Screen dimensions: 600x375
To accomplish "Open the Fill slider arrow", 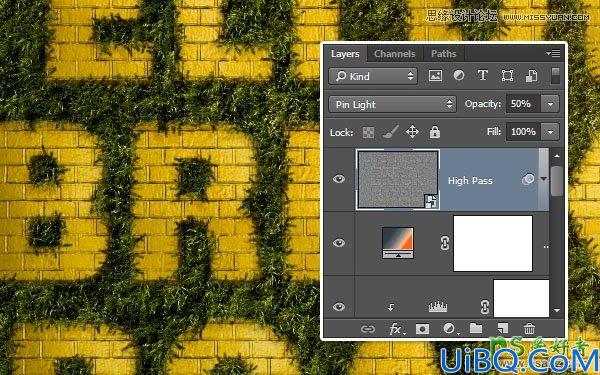I will (550, 132).
